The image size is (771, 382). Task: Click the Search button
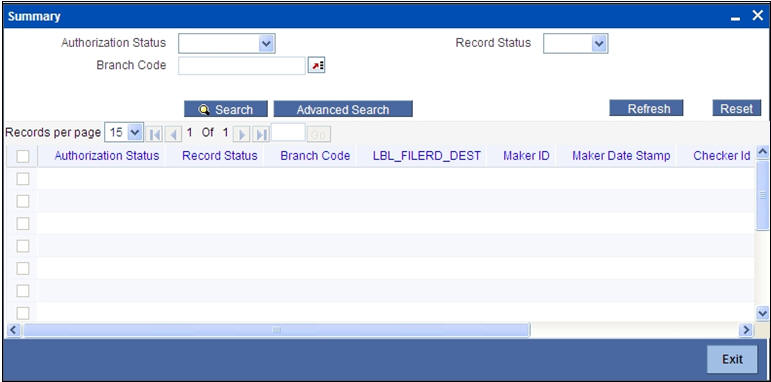226,109
